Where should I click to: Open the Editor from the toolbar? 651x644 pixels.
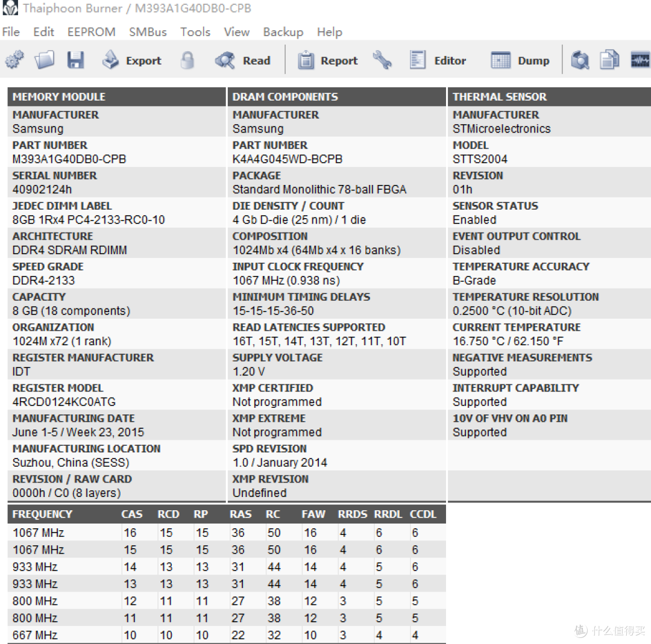[x=438, y=60]
